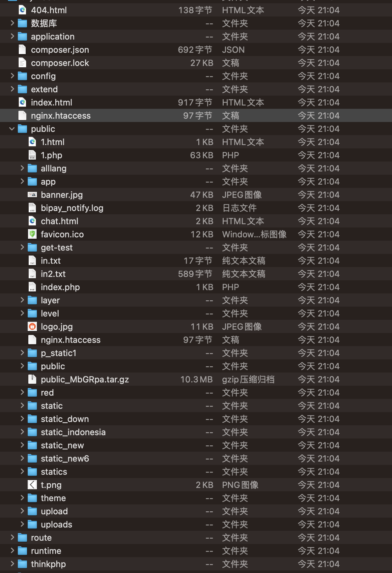Click the 692 字节 size value
The image size is (392, 573).
pyautogui.click(x=195, y=50)
